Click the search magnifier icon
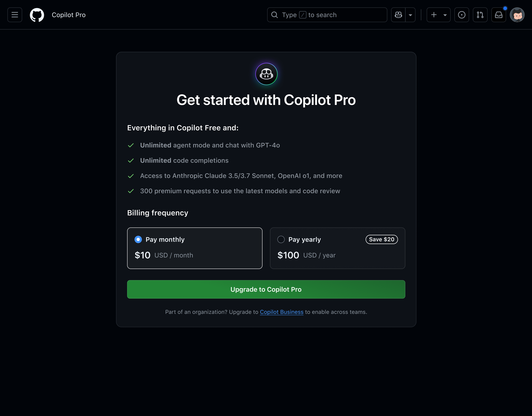 click(x=275, y=15)
